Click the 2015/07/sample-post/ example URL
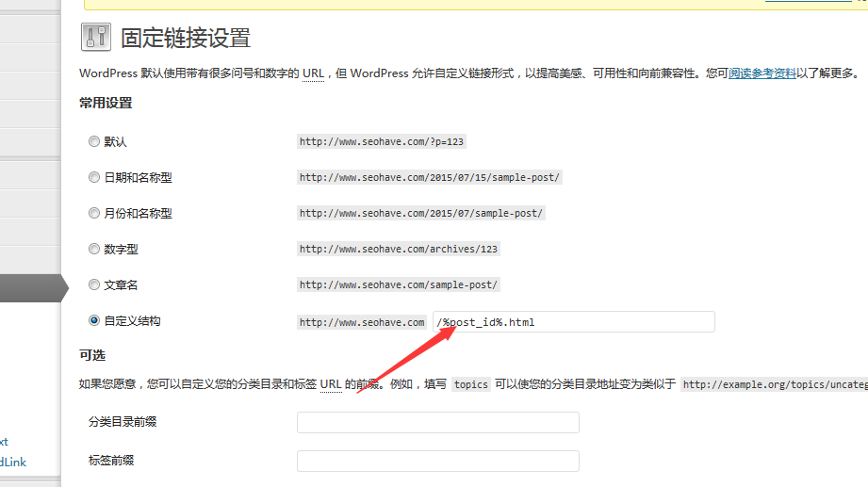 (x=420, y=213)
